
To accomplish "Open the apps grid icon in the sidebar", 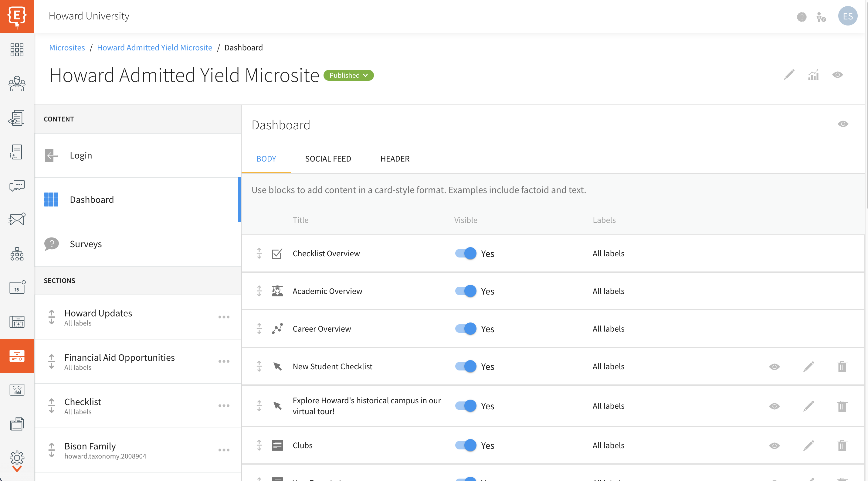I will [16, 50].
